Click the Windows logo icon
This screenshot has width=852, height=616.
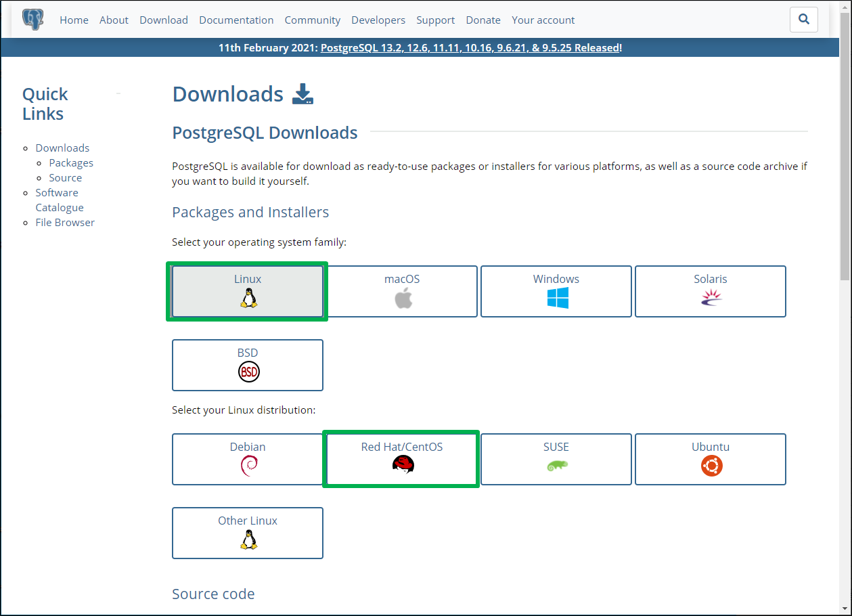(557, 298)
